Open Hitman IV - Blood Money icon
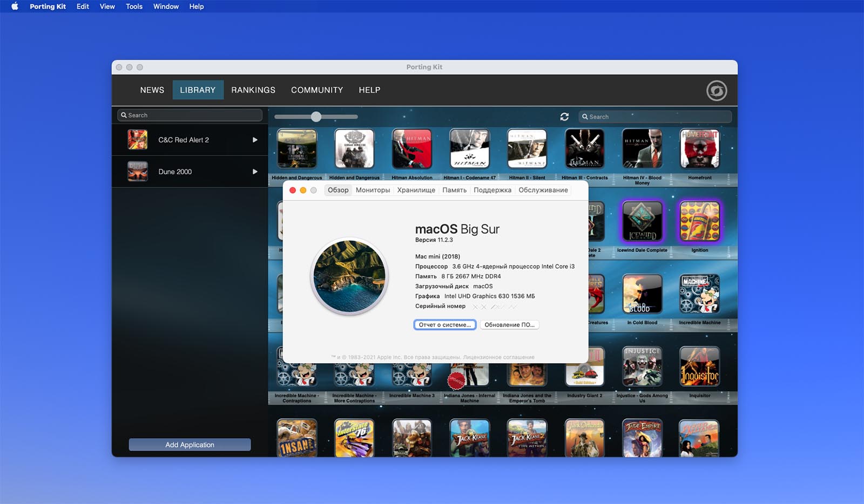864x504 pixels. pyautogui.click(x=642, y=149)
